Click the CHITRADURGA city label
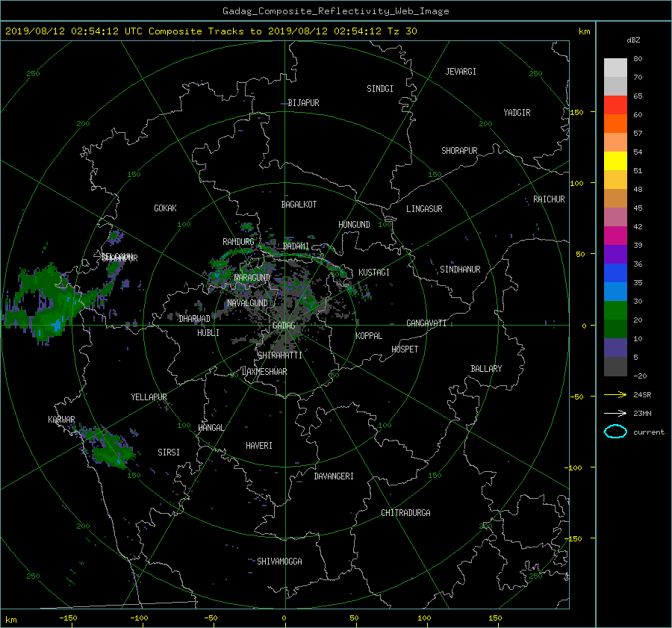 click(405, 513)
